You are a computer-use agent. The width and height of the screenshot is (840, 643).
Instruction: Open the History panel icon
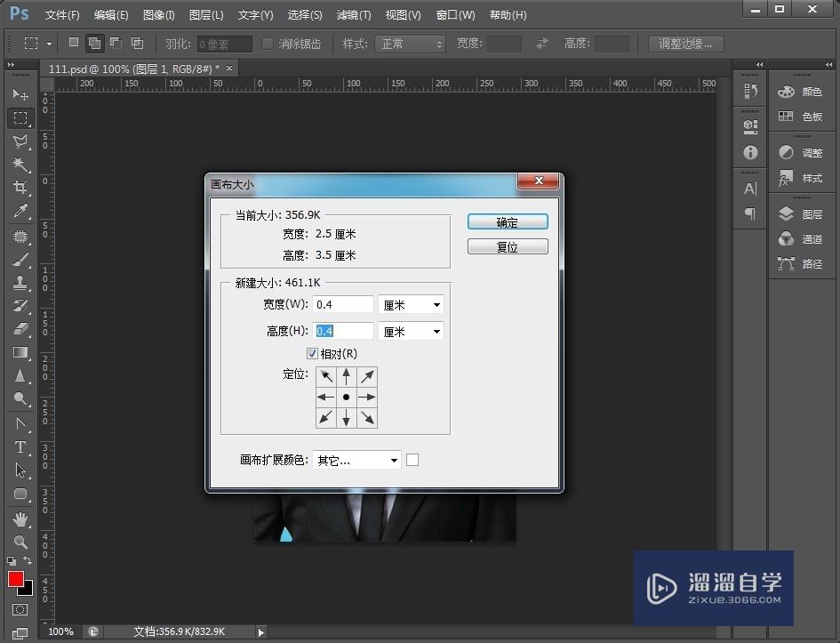pos(750,92)
